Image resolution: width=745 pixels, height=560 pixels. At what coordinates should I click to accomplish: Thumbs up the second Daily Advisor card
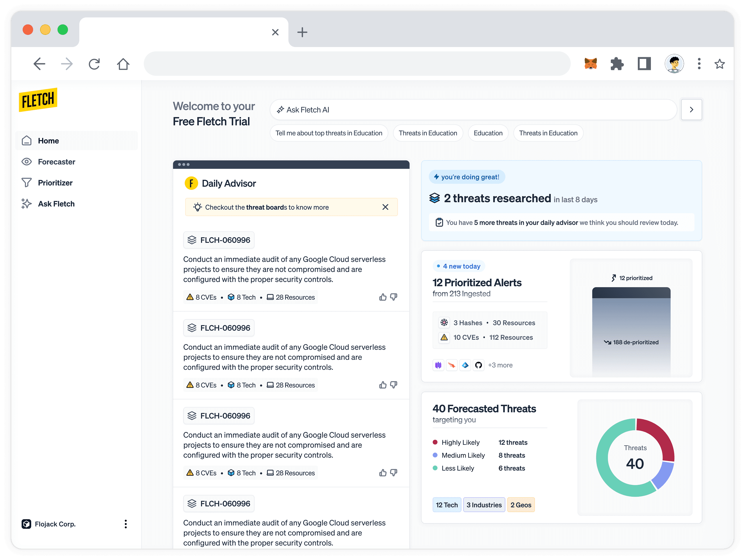click(383, 385)
